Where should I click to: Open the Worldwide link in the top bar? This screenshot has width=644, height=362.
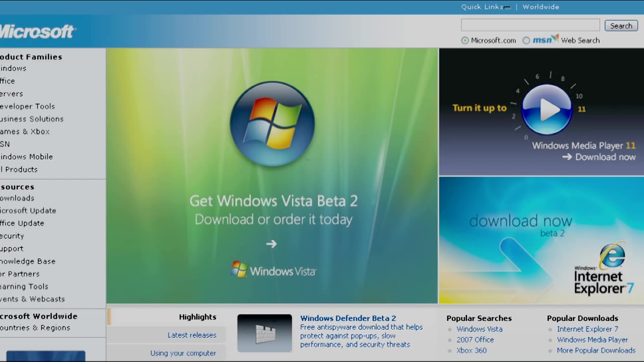541,7
